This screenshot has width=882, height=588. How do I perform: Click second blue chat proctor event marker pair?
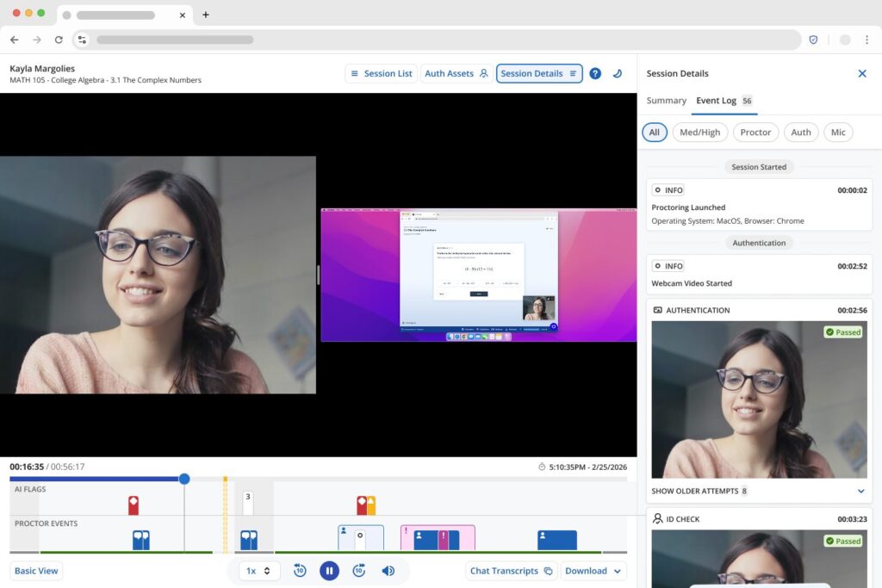[249, 540]
